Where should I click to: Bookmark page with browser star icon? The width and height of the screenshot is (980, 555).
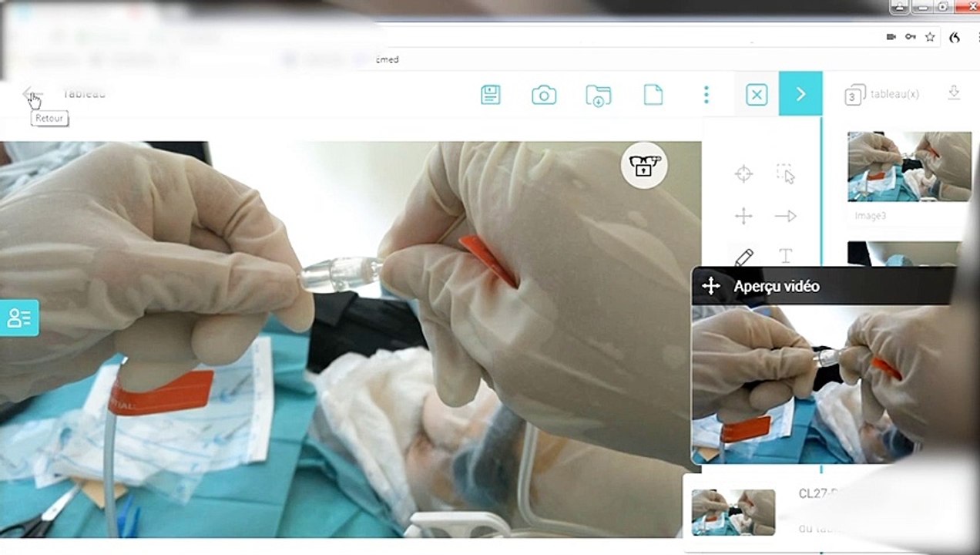(x=930, y=37)
